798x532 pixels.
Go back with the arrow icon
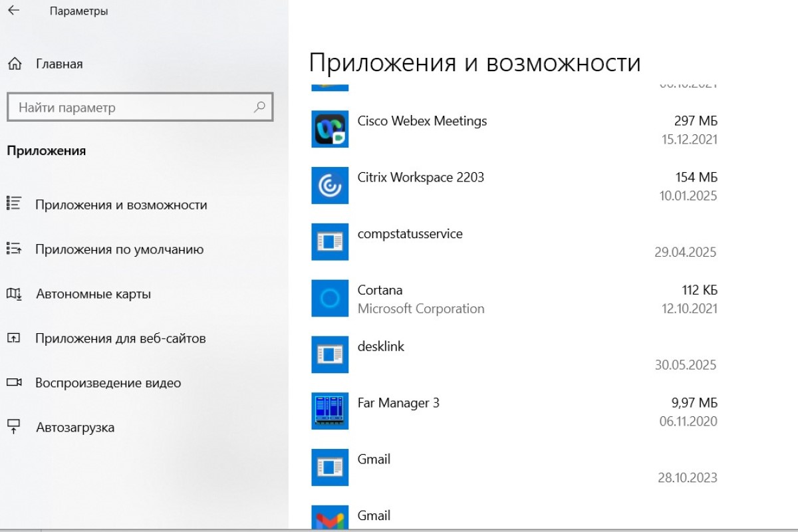pos(13,11)
